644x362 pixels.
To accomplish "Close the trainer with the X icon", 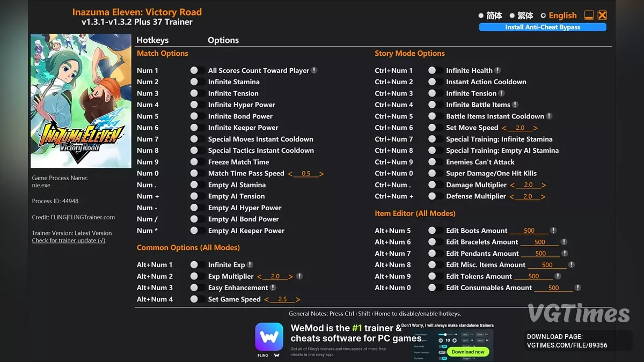I will tap(602, 15).
